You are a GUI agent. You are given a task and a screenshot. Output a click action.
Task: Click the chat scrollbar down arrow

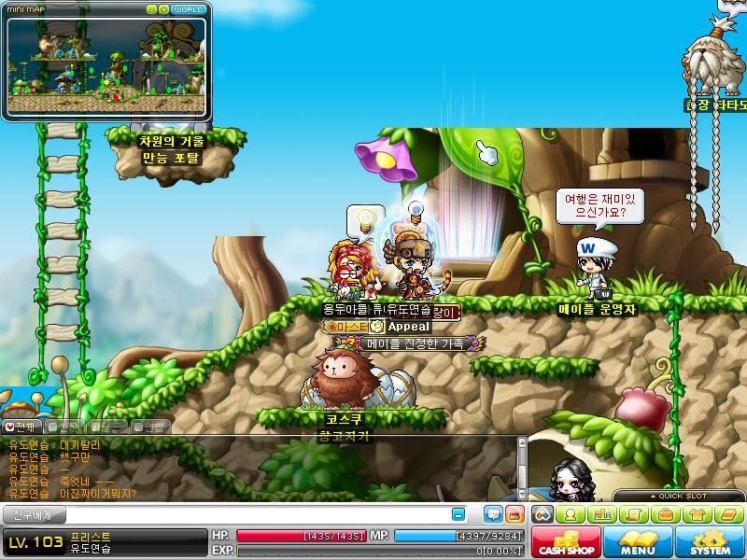(522, 495)
